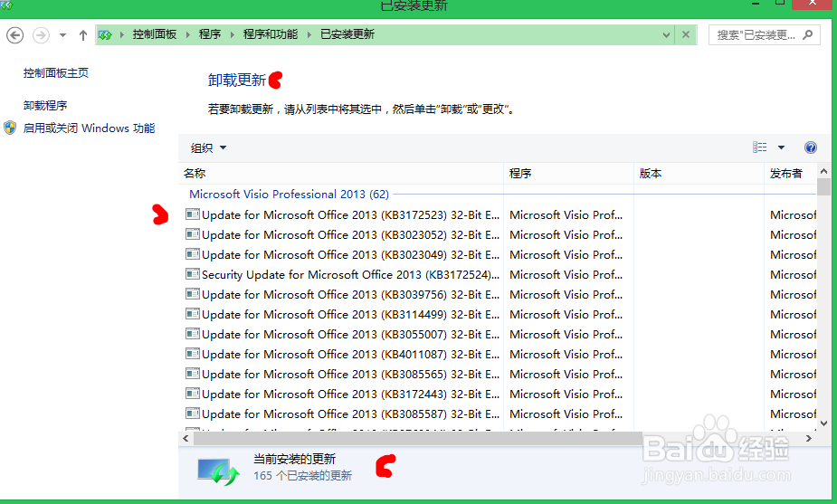Viewport: 837px width, 504px height.
Task: Click the scroll up arrow of the vertical scrollbar
Action: tap(823, 171)
